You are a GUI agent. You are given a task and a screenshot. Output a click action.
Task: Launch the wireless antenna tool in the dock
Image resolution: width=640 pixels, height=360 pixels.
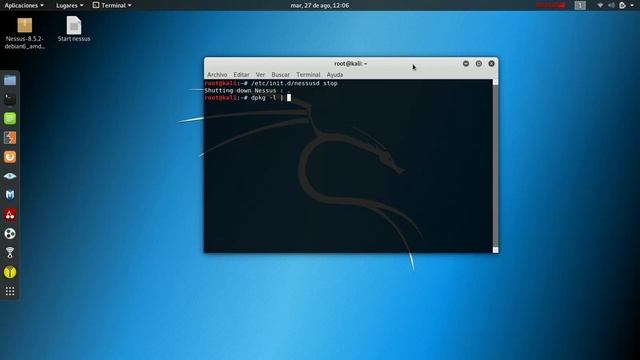[10, 253]
